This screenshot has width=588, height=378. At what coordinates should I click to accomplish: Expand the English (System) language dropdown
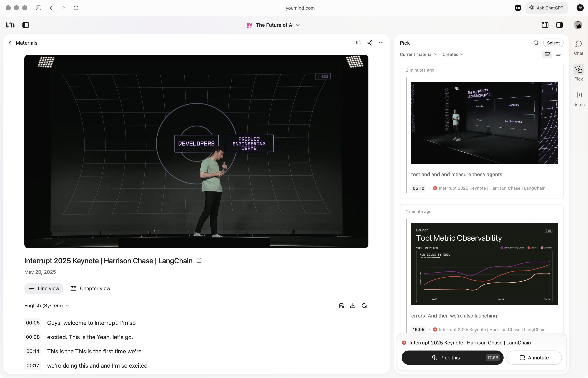tap(47, 306)
